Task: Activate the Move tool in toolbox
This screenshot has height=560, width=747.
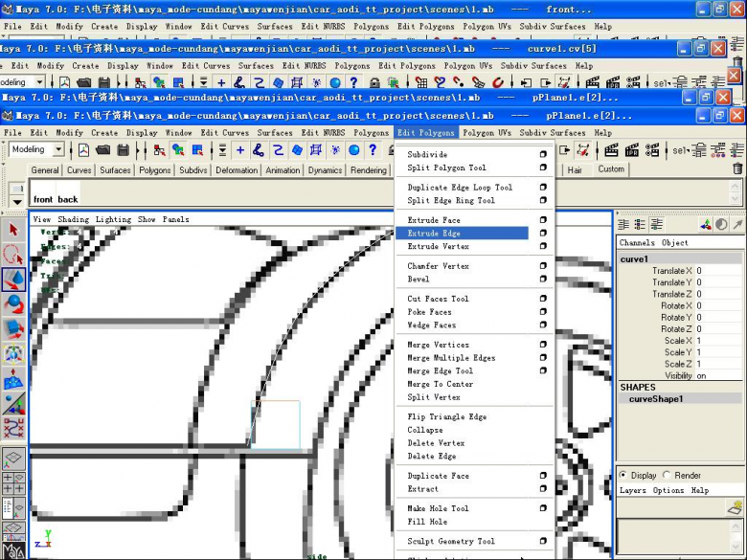Action: coord(13,280)
